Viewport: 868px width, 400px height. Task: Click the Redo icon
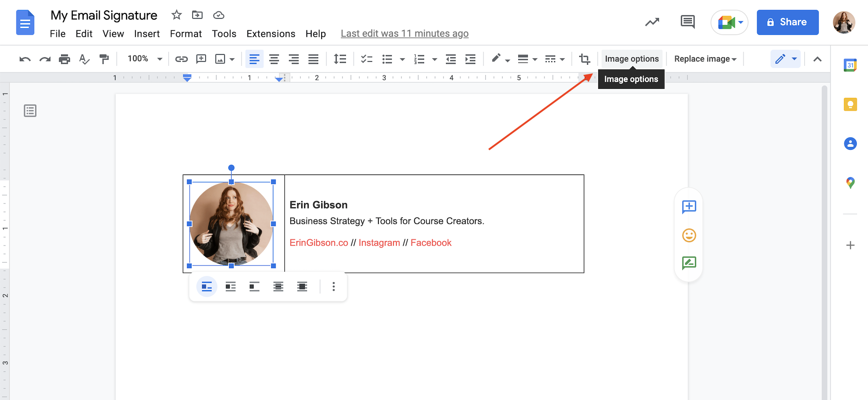45,59
